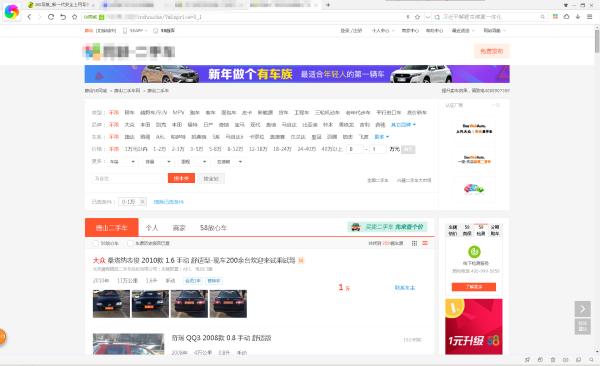Open the 大众 2010款 1.6 手动 listing title

click(x=194, y=260)
